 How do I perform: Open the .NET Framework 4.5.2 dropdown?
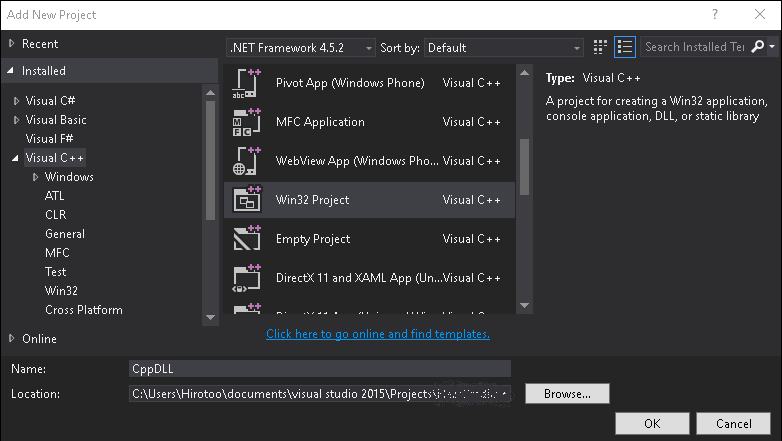tap(301, 48)
